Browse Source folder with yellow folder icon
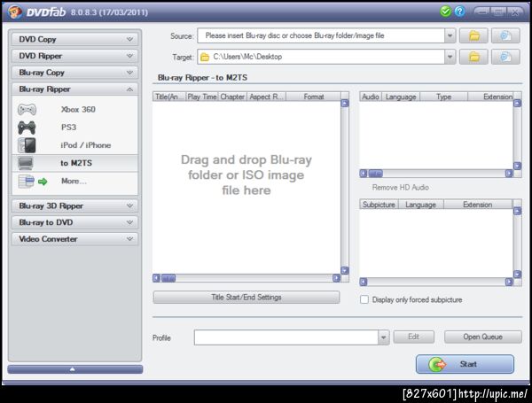The width and height of the screenshot is (532, 403). 474,35
